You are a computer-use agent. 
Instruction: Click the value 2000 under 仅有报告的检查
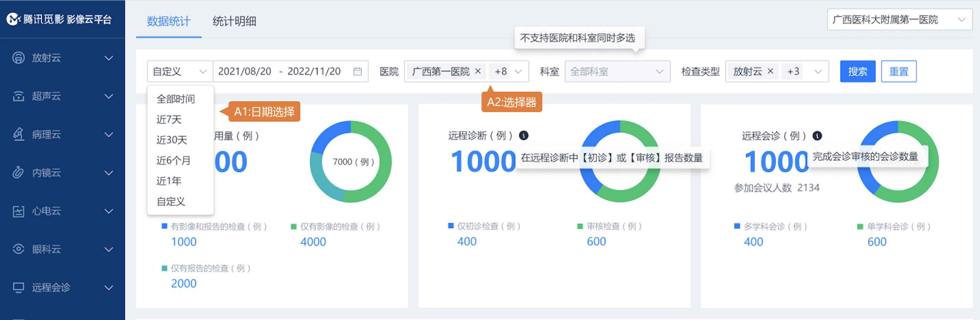[x=184, y=283]
